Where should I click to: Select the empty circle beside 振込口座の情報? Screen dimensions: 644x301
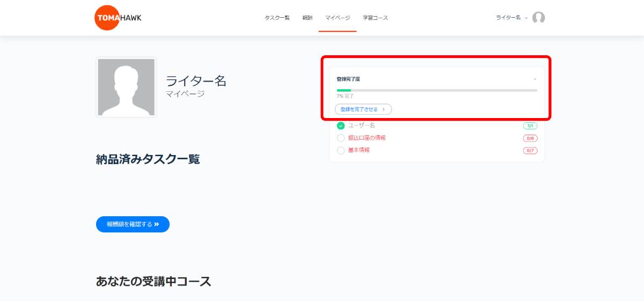(x=340, y=138)
